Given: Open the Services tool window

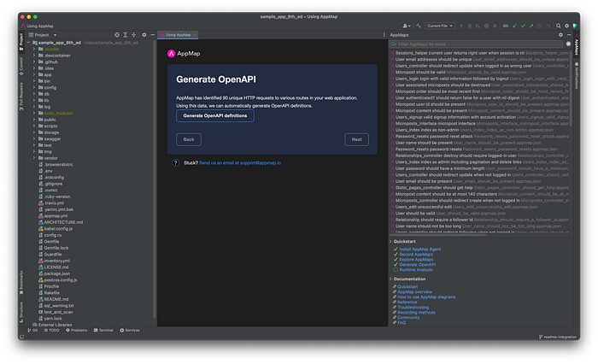Looking at the screenshot, I should (130, 331).
